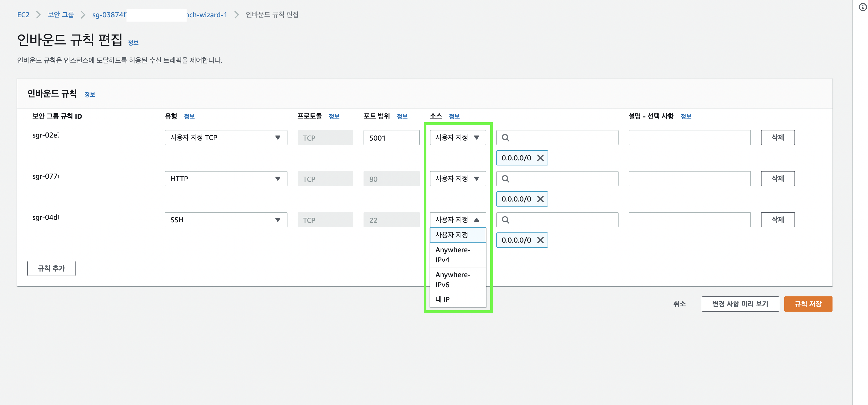
Task: Collapse the SSH rule's 사용자 지정 source dropdown
Action: pyautogui.click(x=458, y=220)
